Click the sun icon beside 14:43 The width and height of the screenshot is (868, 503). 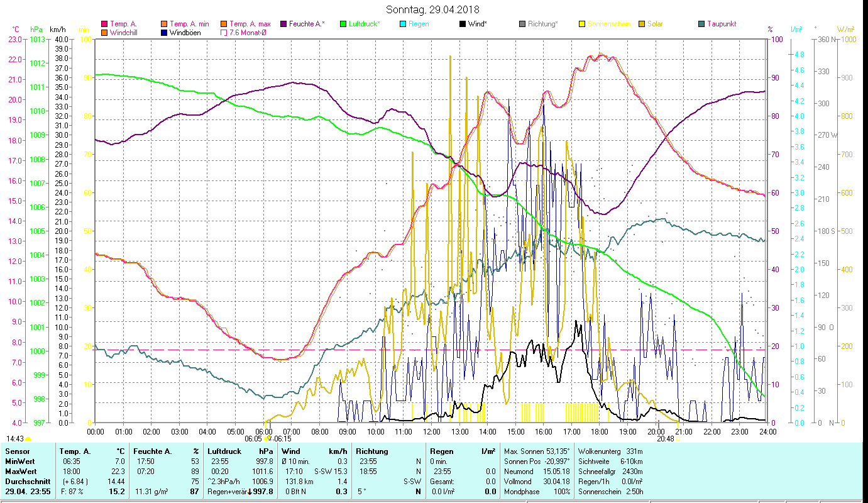(x=28, y=439)
